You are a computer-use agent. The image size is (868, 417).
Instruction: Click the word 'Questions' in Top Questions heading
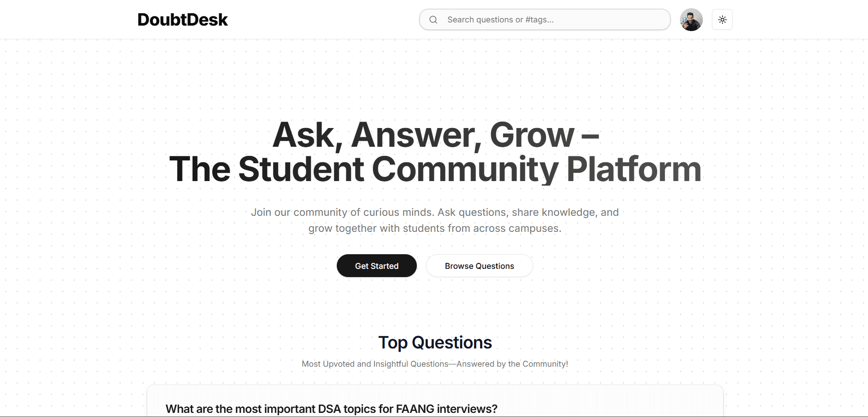click(x=452, y=342)
